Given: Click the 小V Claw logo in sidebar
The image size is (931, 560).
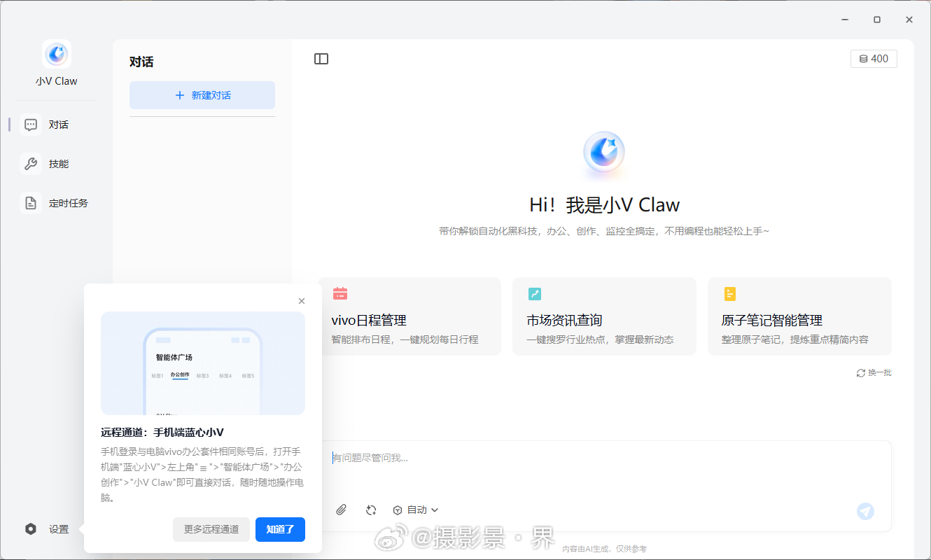Looking at the screenshot, I should 57,54.
